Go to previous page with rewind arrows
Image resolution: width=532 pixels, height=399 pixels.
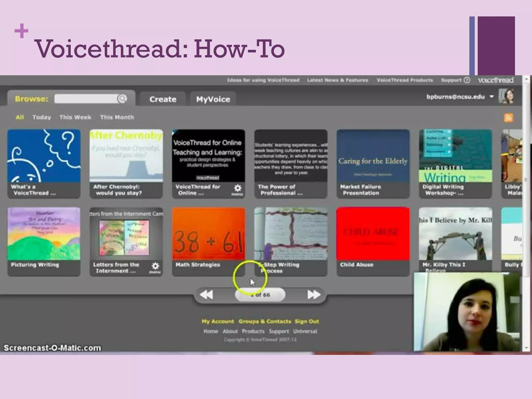pyautogui.click(x=207, y=295)
